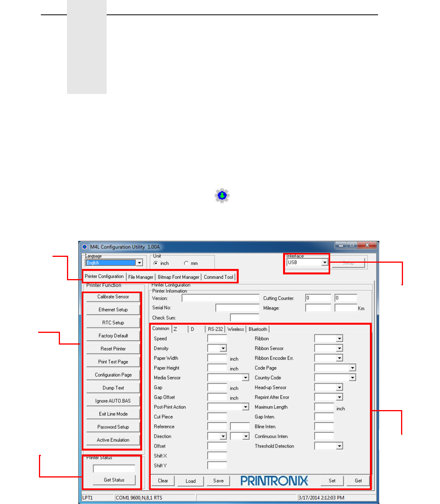The width and height of the screenshot is (440, 504).
Task: Click the Configuration Page button
Action: click(x=113, y=375)
